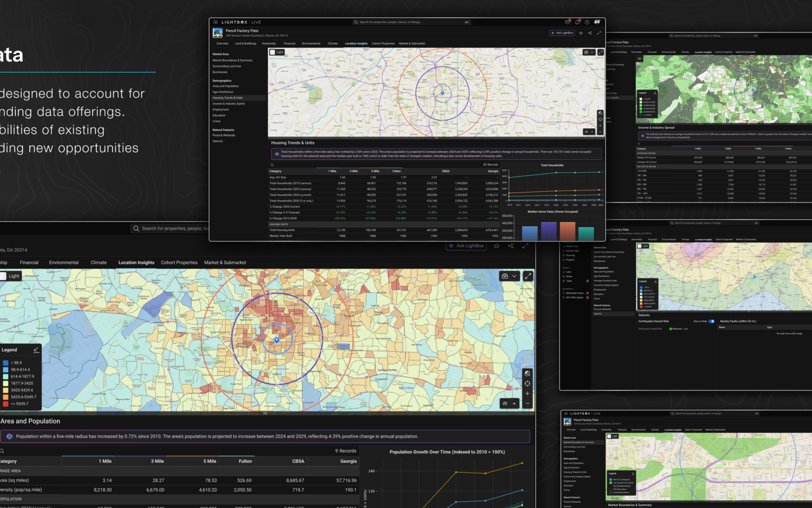Image resolution: width=812 pixels, height=508 pixels.
Task: Favorite Pencil Factory Flats with star icon
Action: (x=581, y=33)
